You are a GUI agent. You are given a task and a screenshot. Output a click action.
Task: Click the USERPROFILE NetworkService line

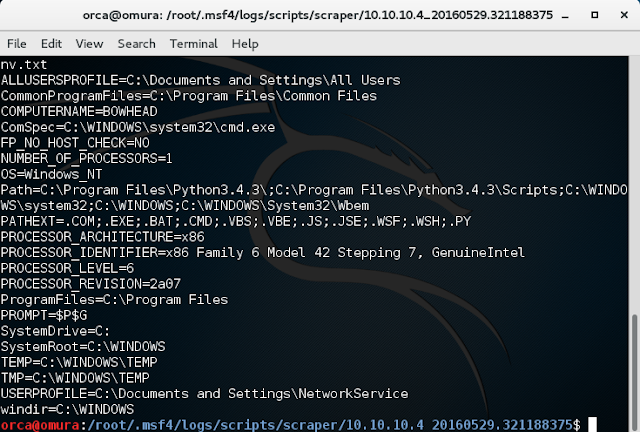pos(204,394)
